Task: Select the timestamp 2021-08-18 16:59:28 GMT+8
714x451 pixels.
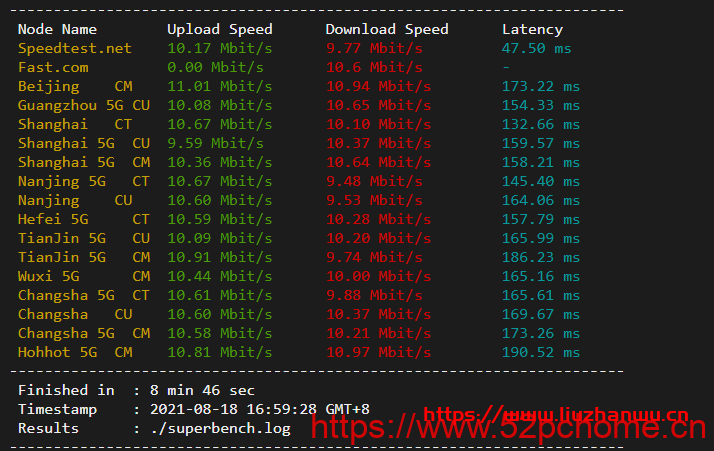Action: click(260, 410)
